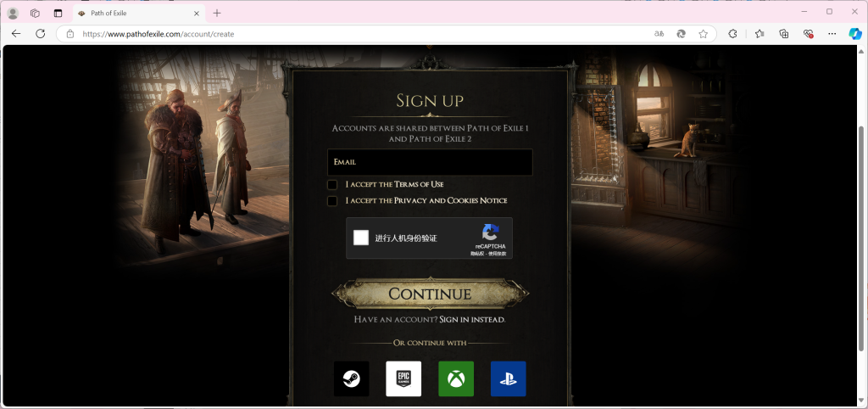
Task: Continue with Epic Games
Action: point(403,379)
